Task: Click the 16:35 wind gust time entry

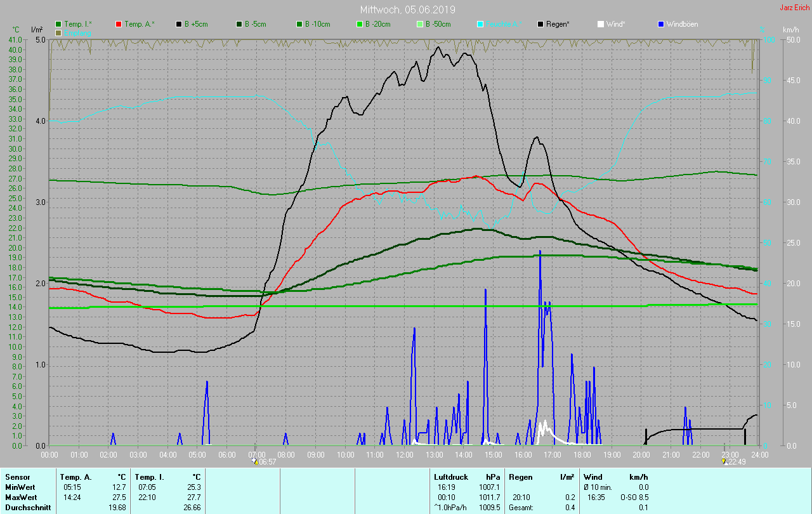Action: (596, 498)
